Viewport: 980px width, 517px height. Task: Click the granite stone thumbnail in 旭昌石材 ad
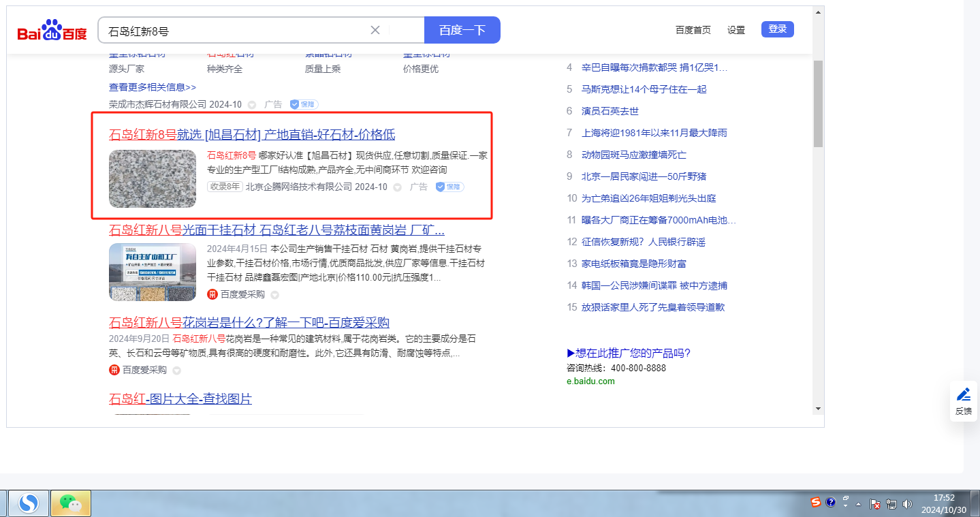point(153,178)
